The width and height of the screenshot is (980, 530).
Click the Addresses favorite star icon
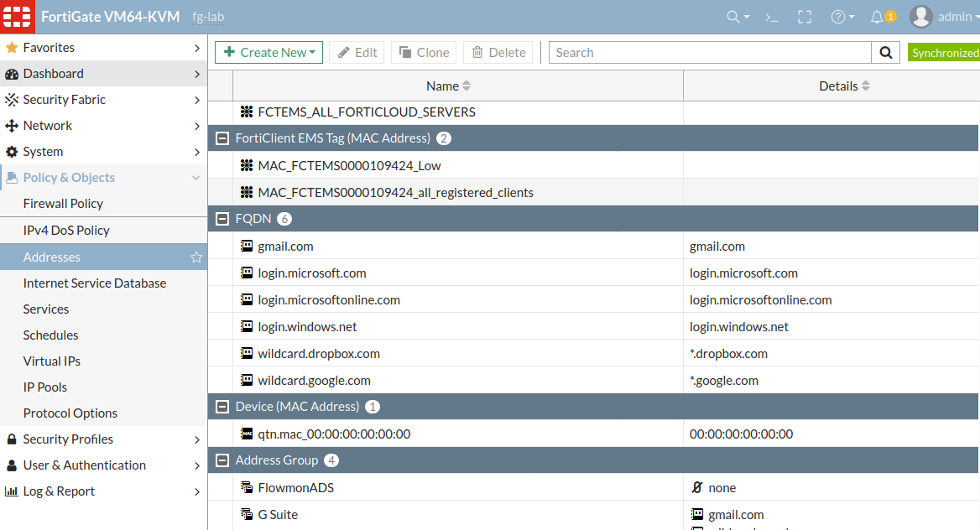click(196, 257)
